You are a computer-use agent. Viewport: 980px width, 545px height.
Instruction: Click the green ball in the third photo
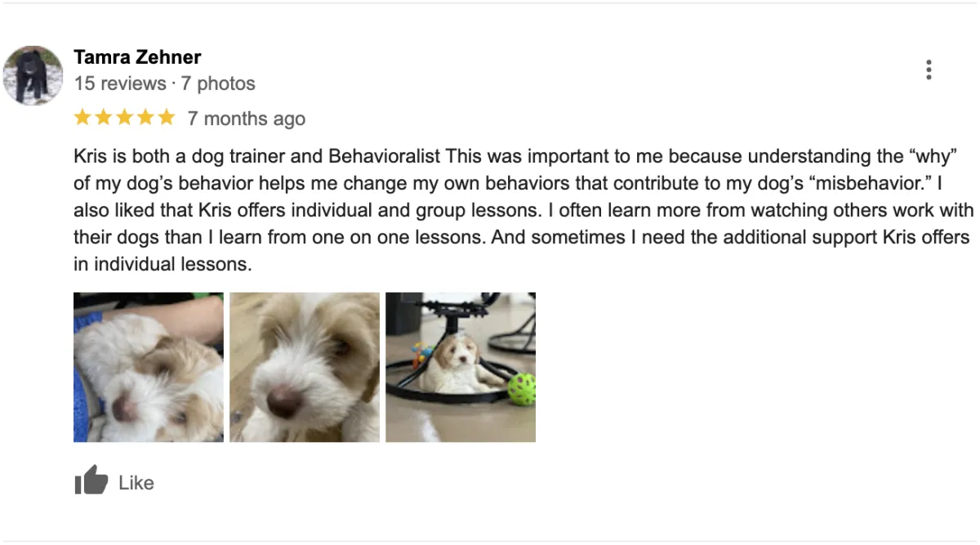pos(522,389)
